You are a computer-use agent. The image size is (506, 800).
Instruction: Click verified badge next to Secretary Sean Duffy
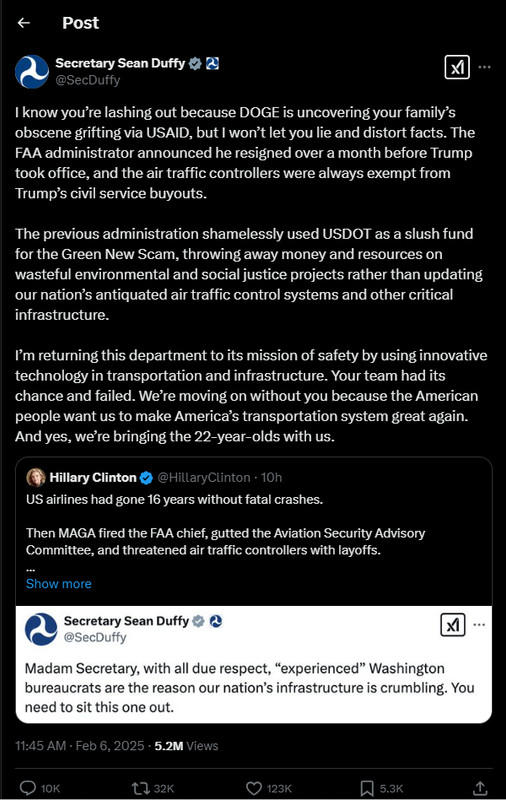coord(195,63)
